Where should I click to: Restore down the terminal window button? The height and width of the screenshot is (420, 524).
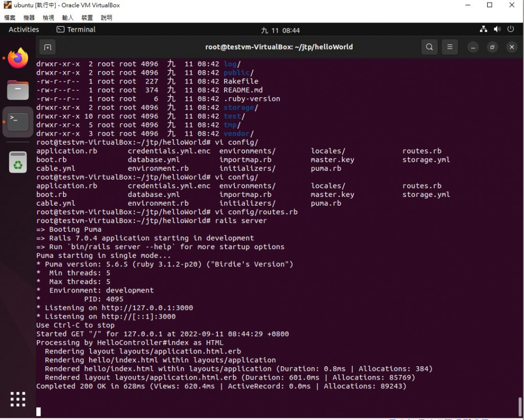492,47
